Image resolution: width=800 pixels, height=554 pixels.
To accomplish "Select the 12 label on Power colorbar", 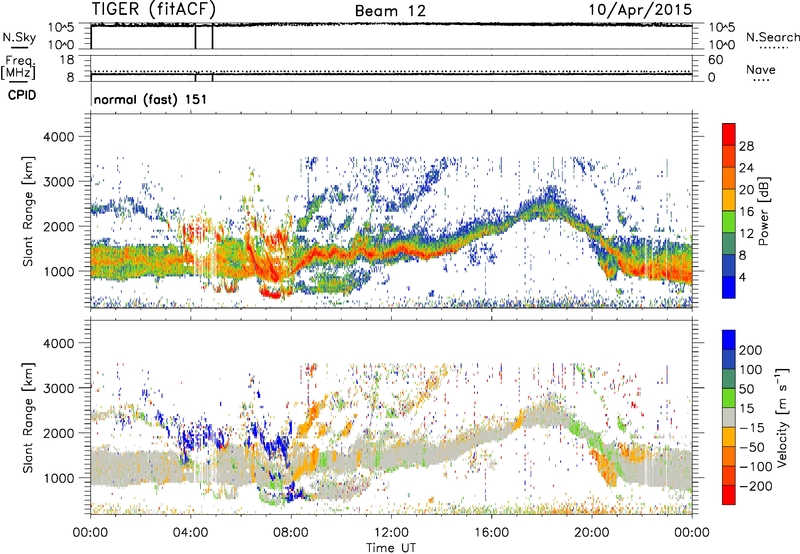I will 746,234.
